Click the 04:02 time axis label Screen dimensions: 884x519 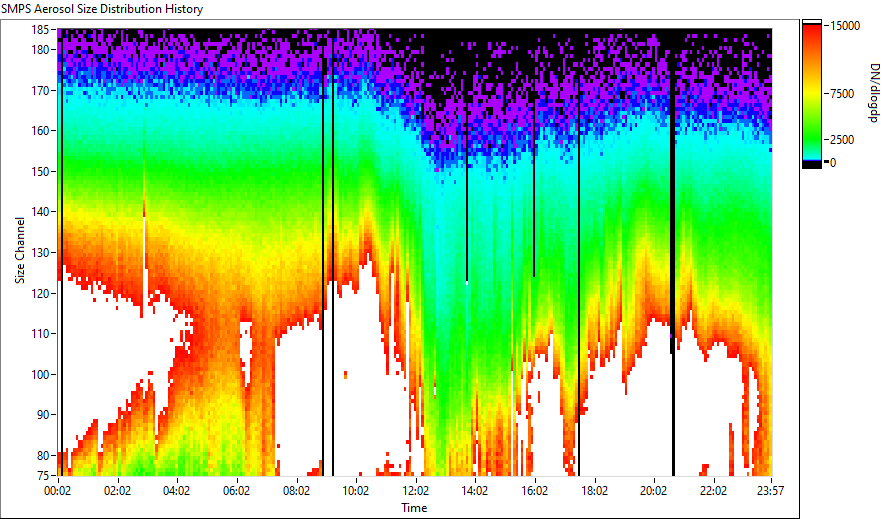tap(176, 491)
